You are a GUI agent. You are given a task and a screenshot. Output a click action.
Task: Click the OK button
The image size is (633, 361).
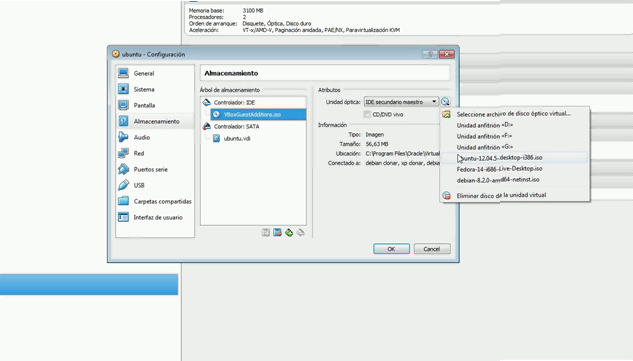(391, 249)
